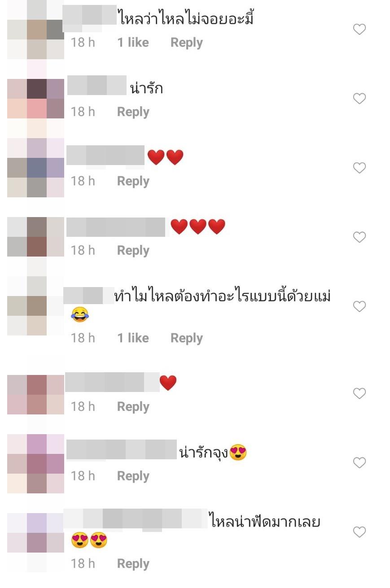Reply to the 'น่ารักจุง' comment
Screen dimensions: 390x588
(133, 476)
